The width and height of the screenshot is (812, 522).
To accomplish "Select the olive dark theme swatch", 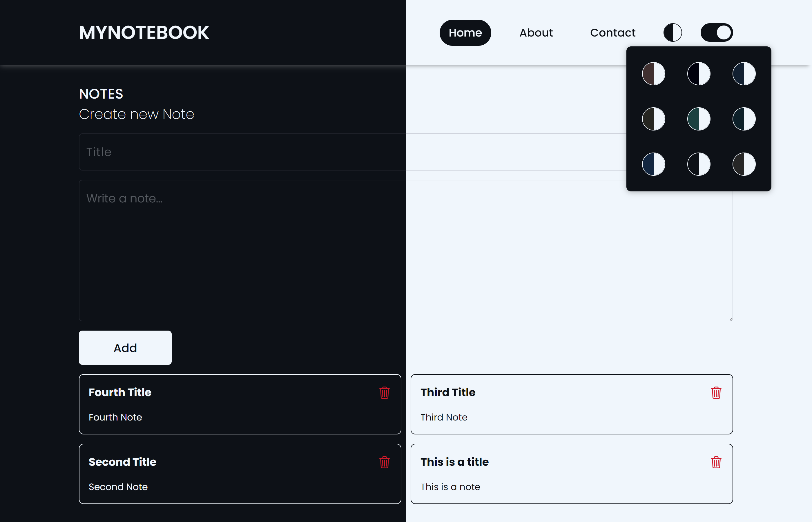I will click(653, 119).
